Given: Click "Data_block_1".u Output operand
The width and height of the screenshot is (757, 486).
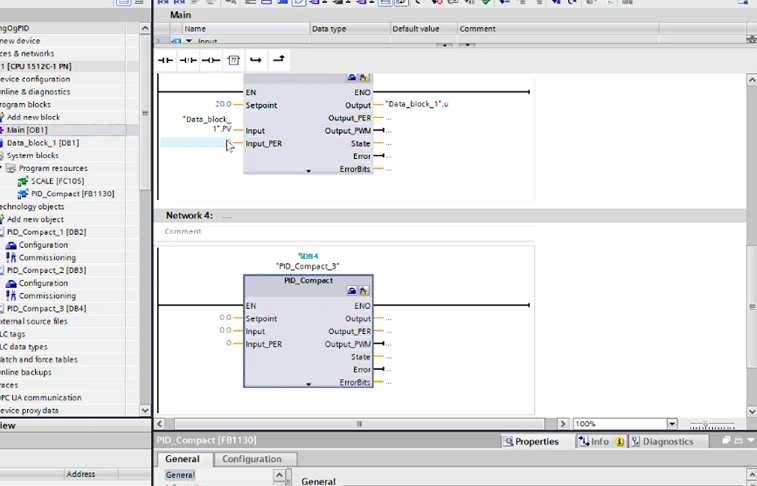Looking at the screenshot, I should click(417, 104).
